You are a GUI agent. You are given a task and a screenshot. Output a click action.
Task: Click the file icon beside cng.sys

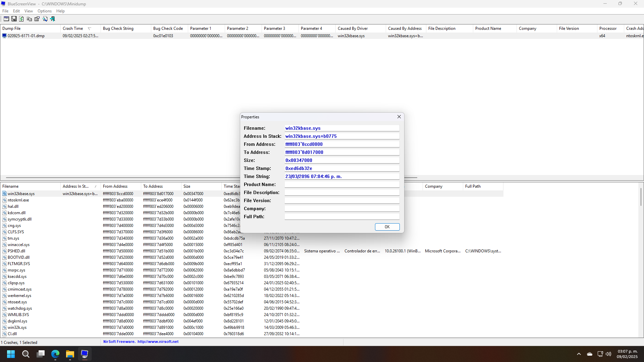click(x=4, y=226)
